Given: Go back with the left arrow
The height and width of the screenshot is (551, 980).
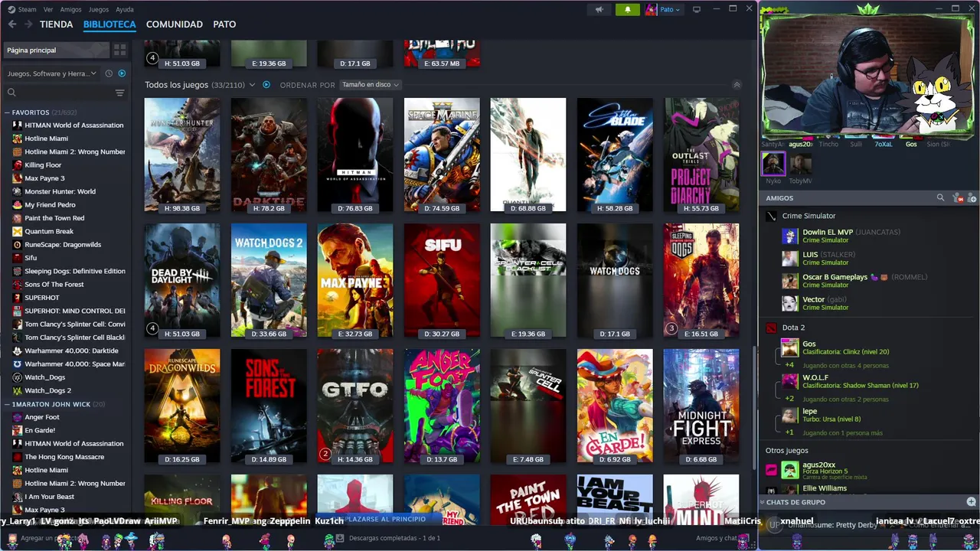Looking at the screenshot, I should pos(12,24).
